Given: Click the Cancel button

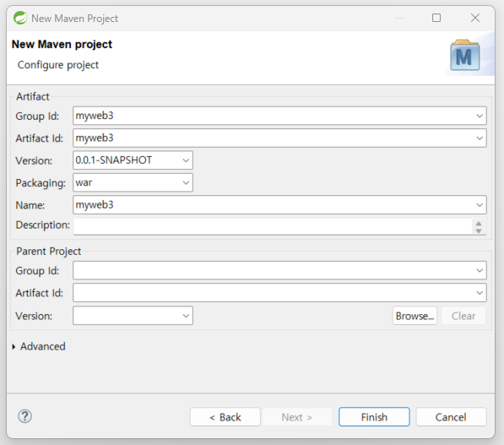Looking at the screenshot, I should pos(451,416).
